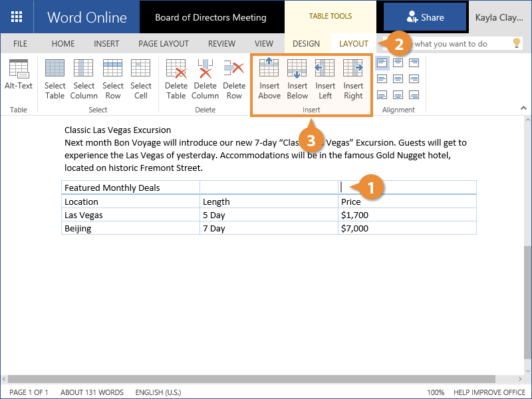
Task: Click the lightbulb icon in Tell Me box
Action: pos(516,43)
